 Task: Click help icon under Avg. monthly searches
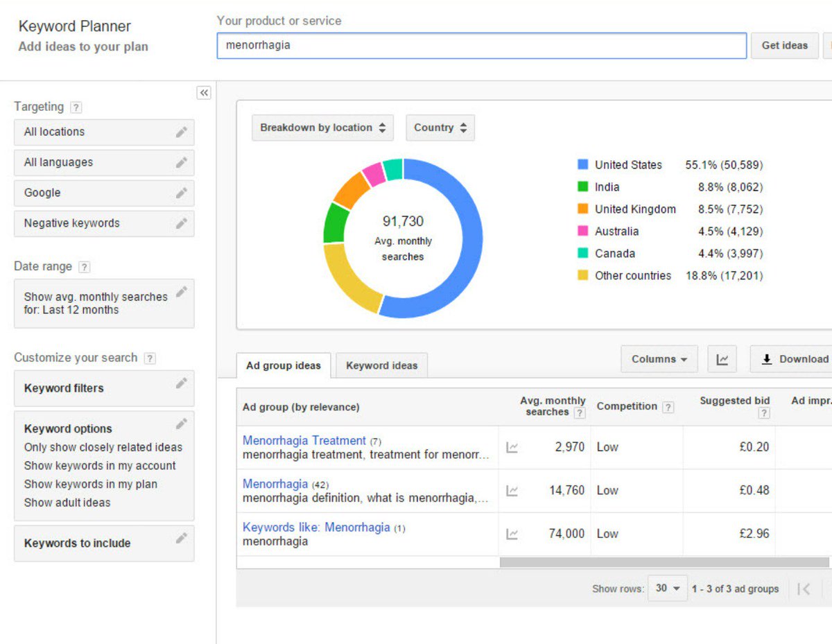pyautogui.click(x=580, y=412)
